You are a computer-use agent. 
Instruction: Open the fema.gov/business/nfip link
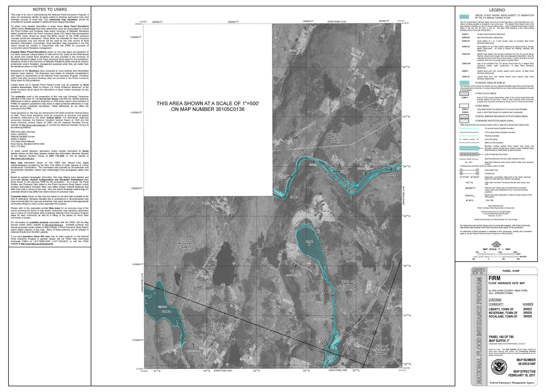[x=37, y=244]
